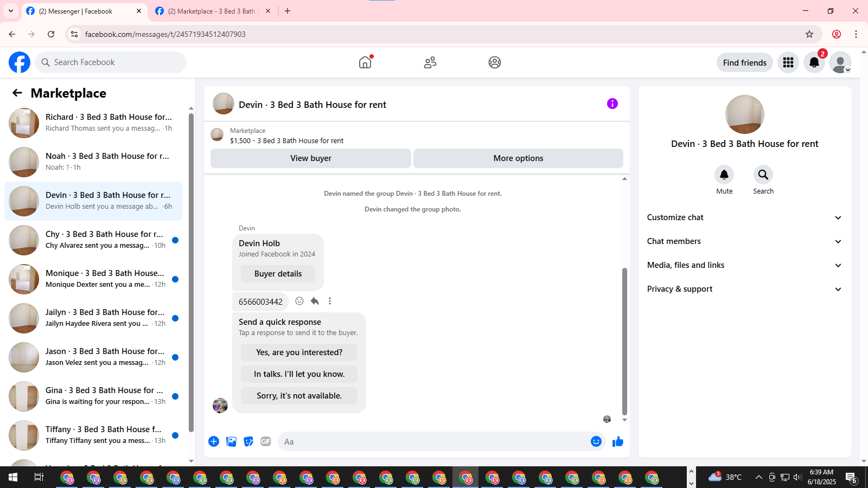This screenshot has width=868, height=488.
Task: Focus the Search Facebook field
Action: point(111,62)
